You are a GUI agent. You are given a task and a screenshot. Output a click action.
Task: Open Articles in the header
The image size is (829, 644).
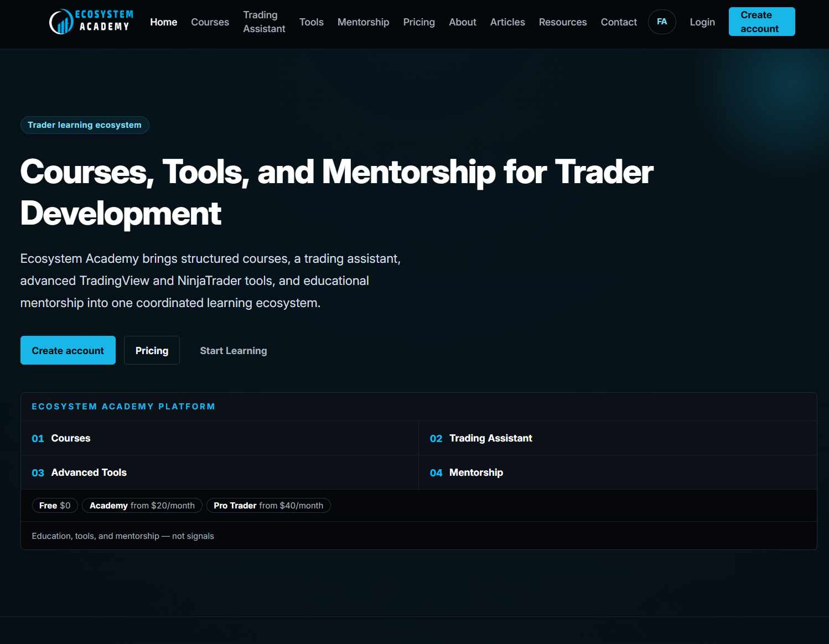[x=507, y=22]
